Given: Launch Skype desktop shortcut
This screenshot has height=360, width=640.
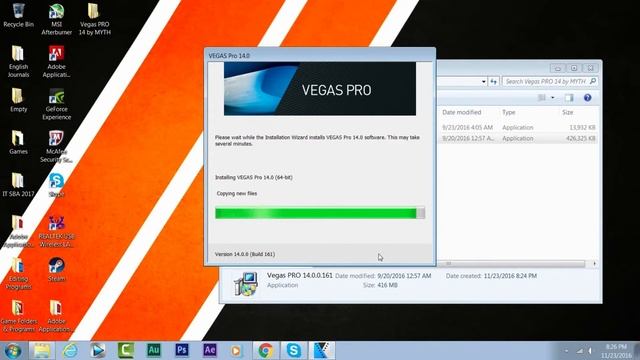Looking at the screenshot, I should (x=56, y=185).
